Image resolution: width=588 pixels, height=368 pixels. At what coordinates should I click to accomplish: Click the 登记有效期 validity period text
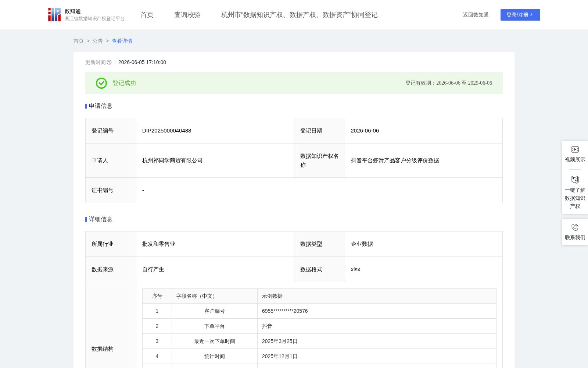[449, 83]
